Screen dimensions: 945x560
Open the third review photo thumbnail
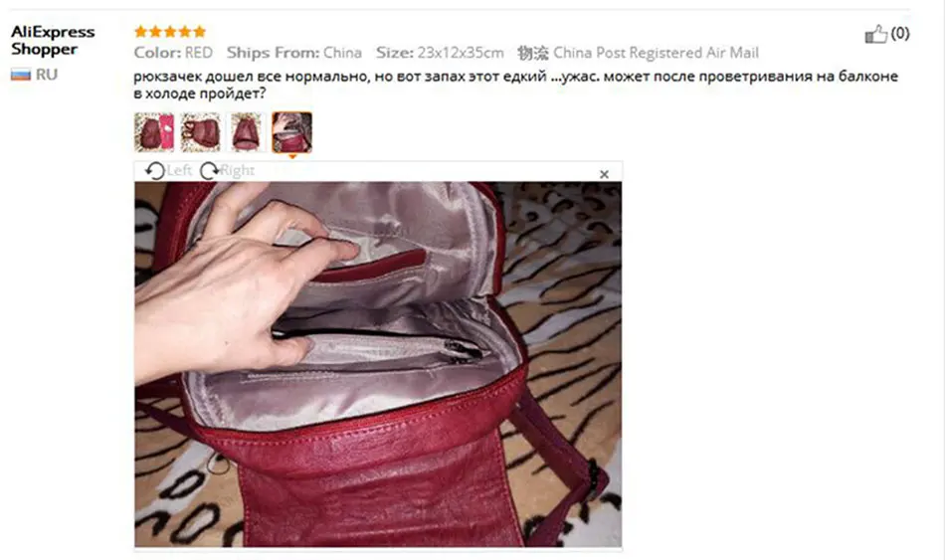tap(247, 132)
